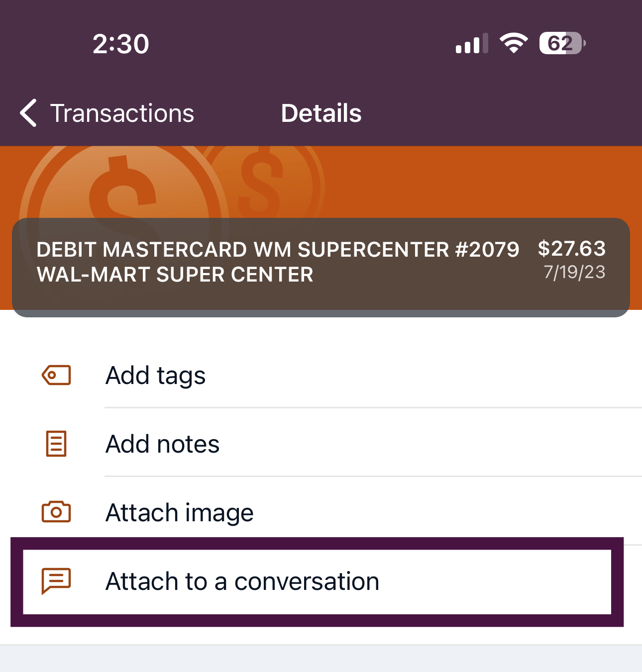The height and width of the screenshot is (672, 642).
Task: Tap the 2:30 clock time
Action: (x=121, y=44)
